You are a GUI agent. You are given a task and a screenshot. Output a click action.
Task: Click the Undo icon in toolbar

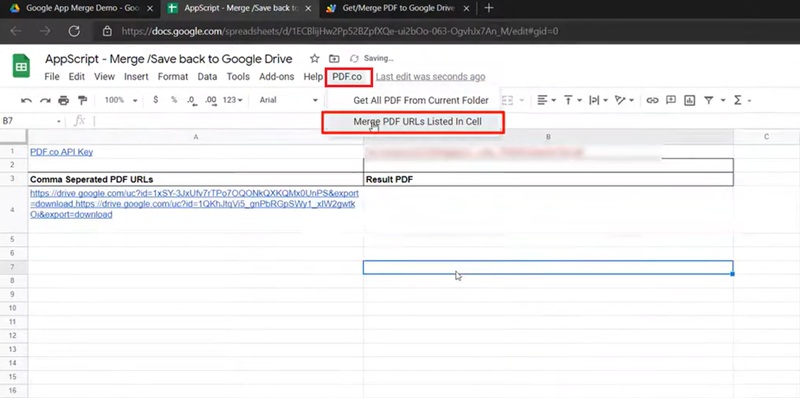(x=27, y=101)
